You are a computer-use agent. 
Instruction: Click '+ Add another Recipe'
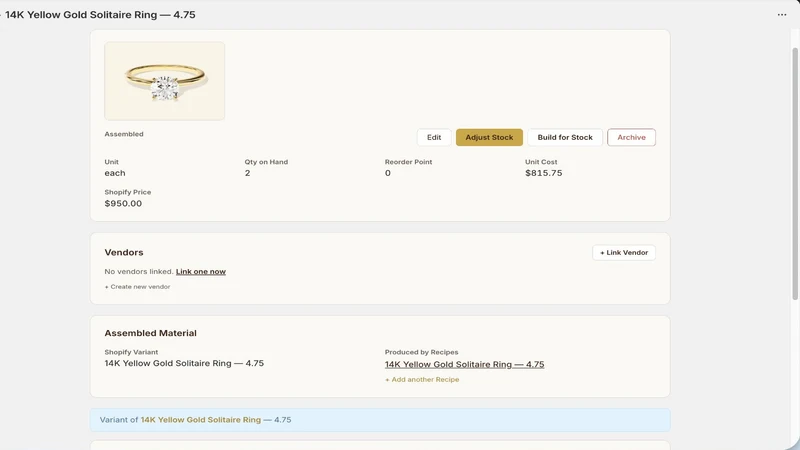tap(422, 380)
